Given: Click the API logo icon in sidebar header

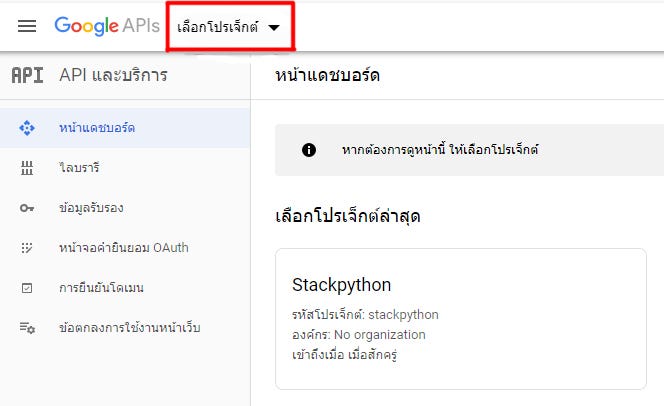Looking at the screenshot, I should pos(27,75).
